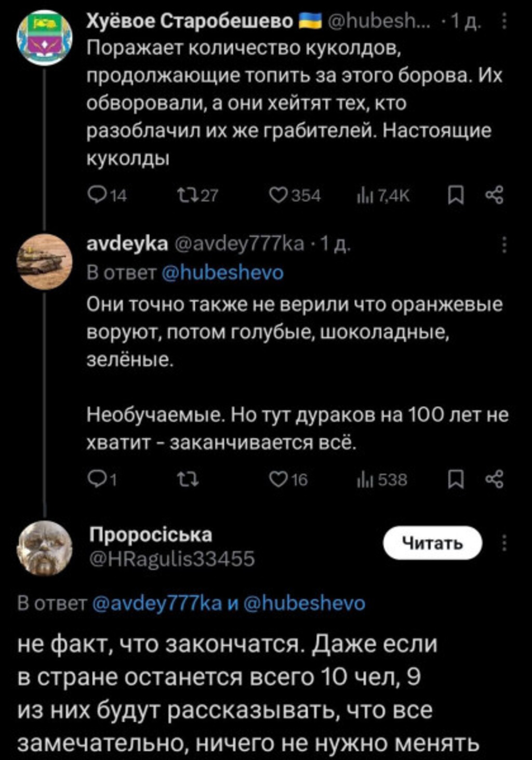
Task: Open the @hubeshevo mention in avdeyka's reply
Action: click(x=223, y=273)
